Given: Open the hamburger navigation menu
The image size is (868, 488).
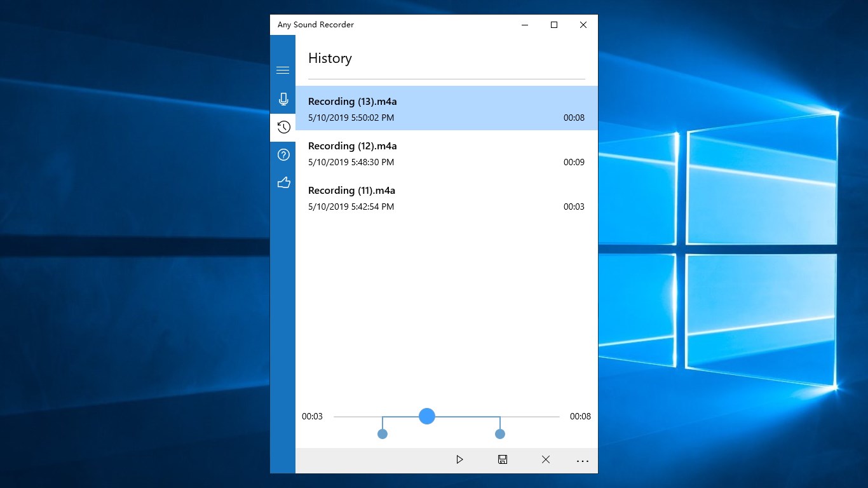Looking at the screenshot, I should (283, 70).
